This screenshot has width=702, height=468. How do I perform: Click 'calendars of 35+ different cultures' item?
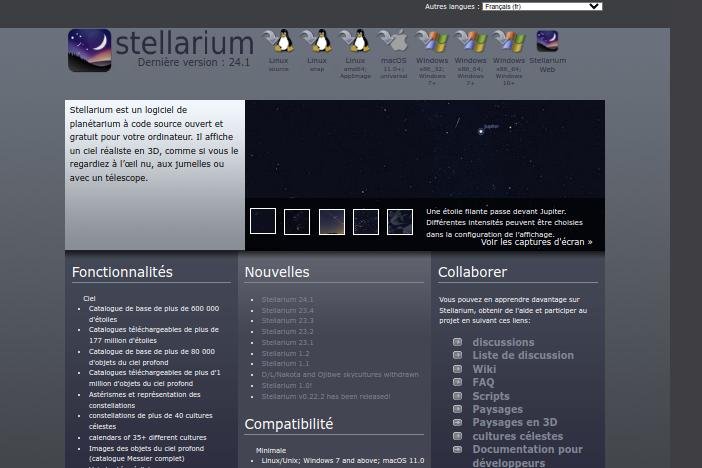tap(147, 438)
